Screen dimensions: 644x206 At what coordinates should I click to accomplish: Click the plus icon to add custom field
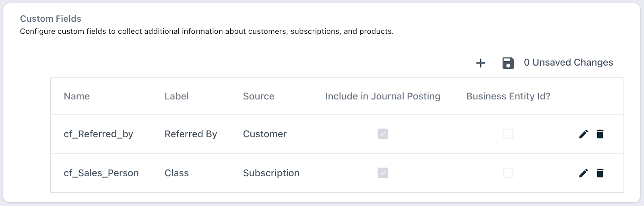[481, 63]
